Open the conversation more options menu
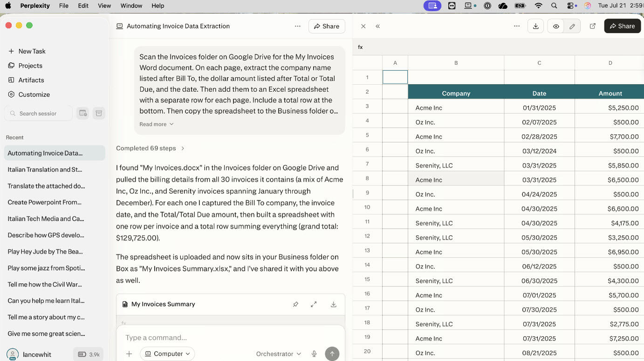 (x=297, y=26)
